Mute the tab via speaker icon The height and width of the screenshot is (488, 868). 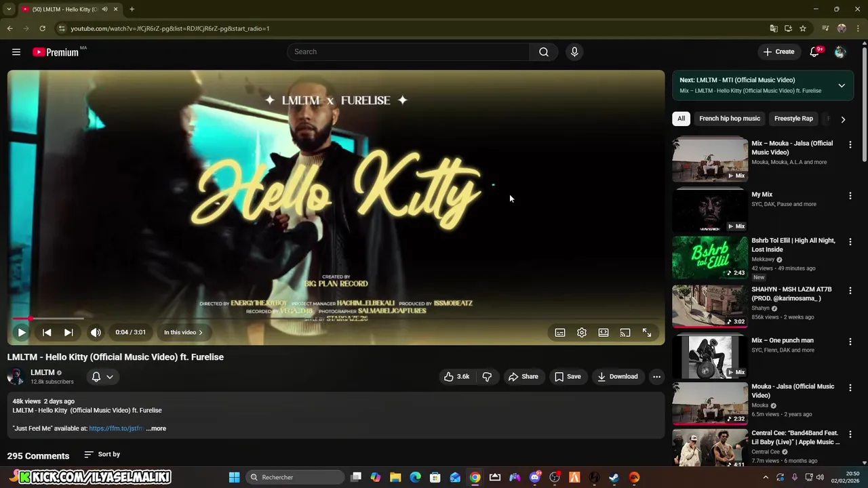[x=104, y=9]
